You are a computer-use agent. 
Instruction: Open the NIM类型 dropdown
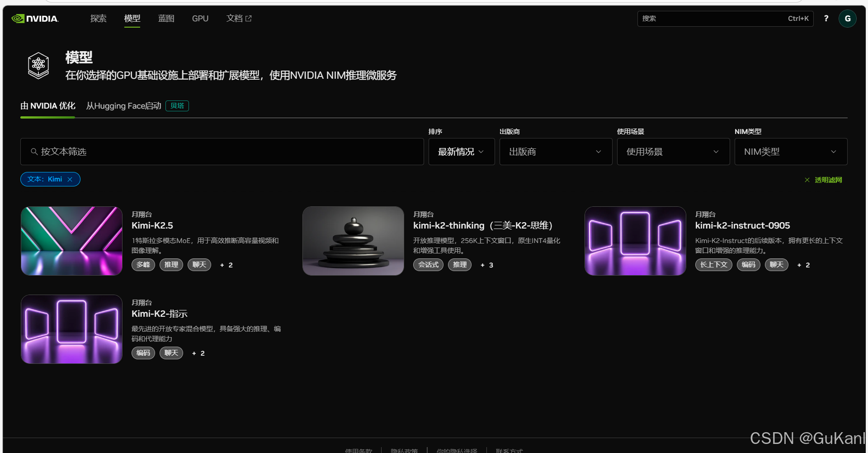790,152
